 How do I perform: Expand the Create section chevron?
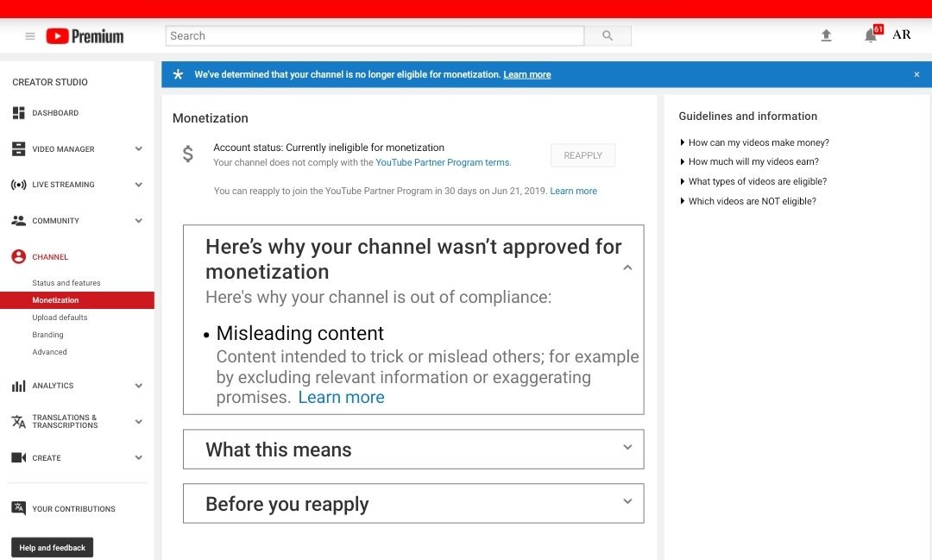(x=138, y=457)
